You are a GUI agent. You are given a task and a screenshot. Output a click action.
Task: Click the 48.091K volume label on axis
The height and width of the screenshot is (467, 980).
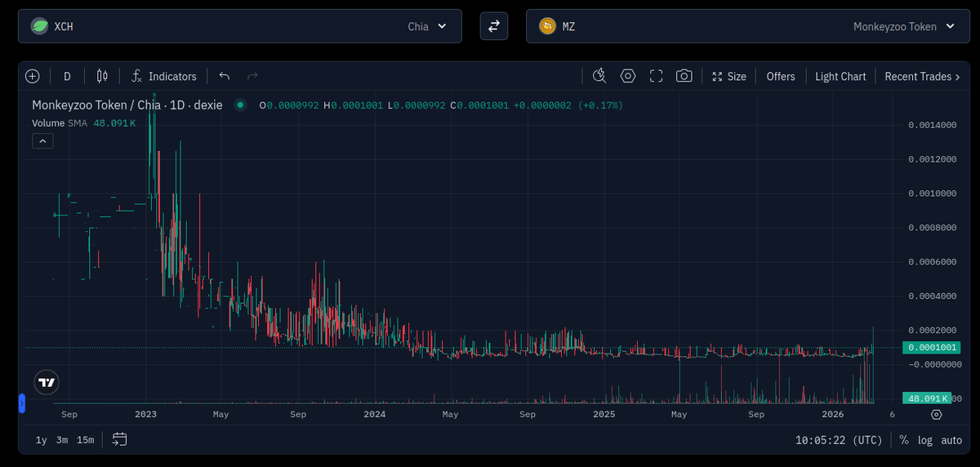coord(927,398)
